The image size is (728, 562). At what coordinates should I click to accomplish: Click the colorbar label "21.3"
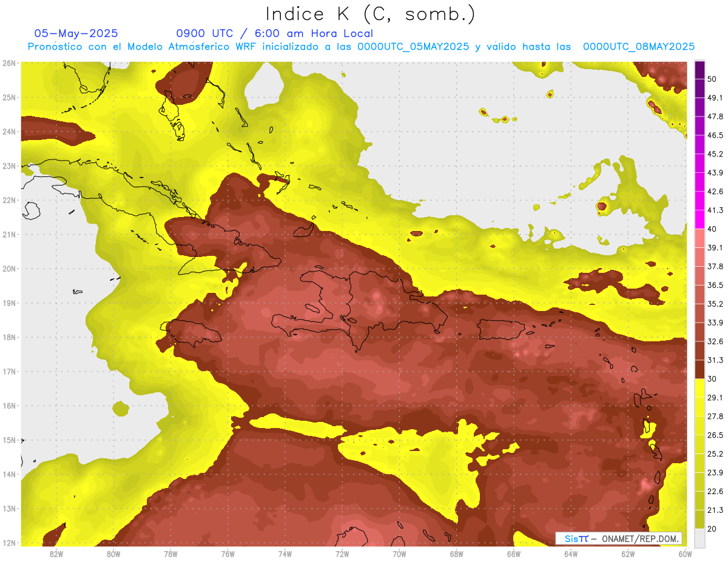(715, 510)
